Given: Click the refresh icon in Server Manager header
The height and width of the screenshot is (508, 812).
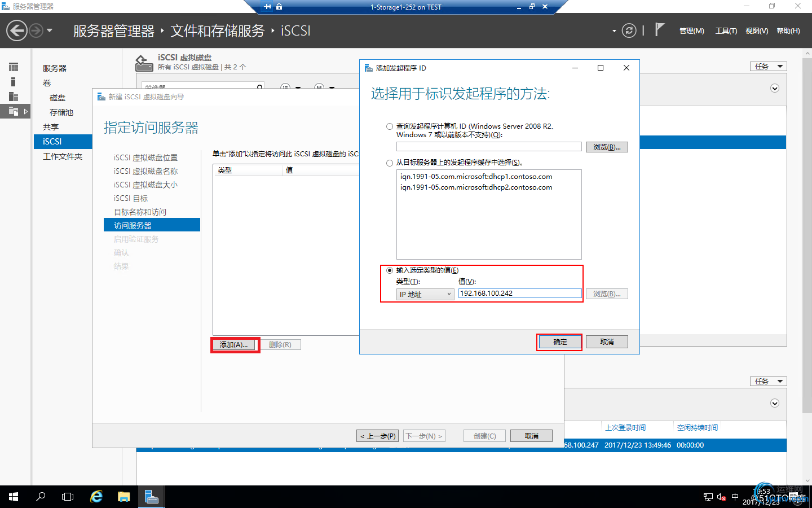Looking at the screenshot, I should pos(629,30).
